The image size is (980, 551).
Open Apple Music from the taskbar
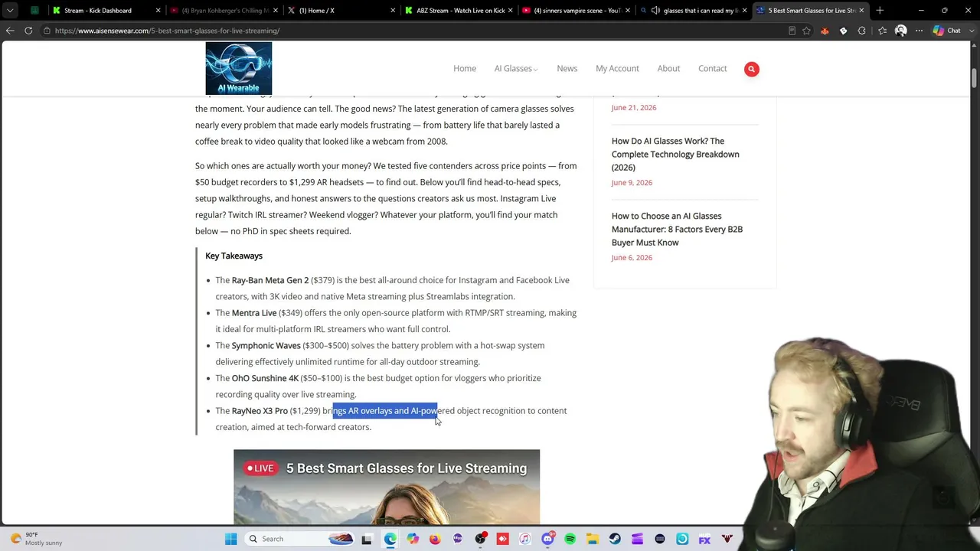pos(525,539)
